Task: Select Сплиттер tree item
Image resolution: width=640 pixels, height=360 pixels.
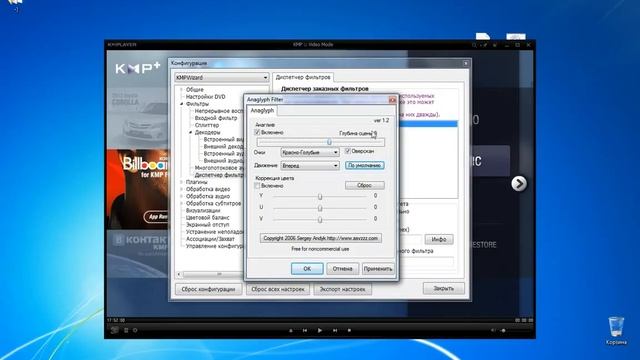Action: tap(207, 125)
